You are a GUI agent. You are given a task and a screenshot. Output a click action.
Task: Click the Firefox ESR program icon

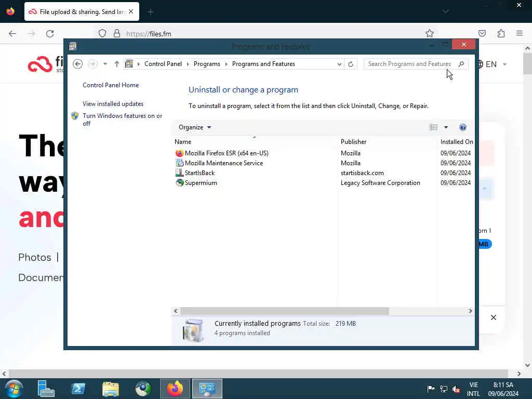(x=179, y=153)
